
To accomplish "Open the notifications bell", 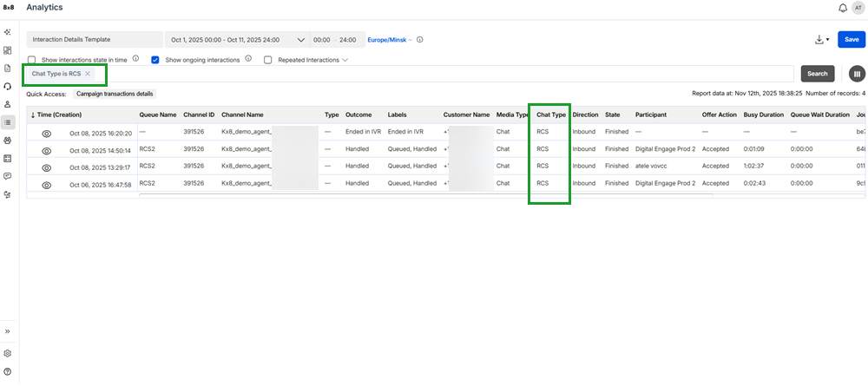I will click(x=843, y=8).
